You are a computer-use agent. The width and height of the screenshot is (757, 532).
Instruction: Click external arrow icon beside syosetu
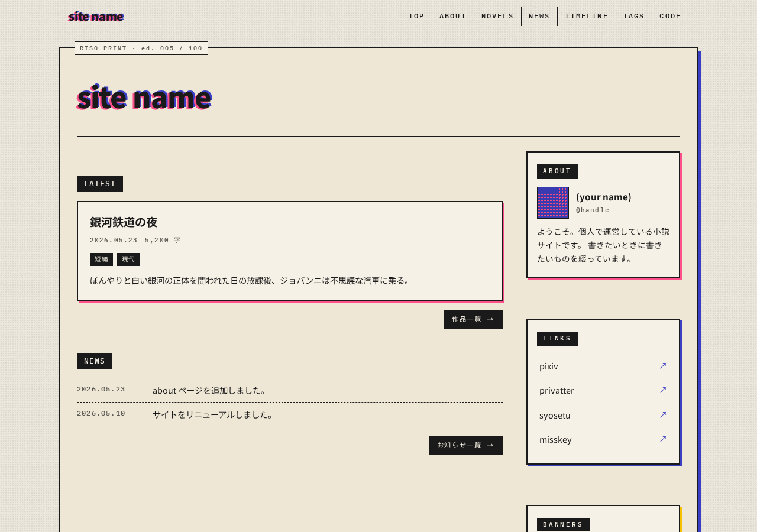point(663,414)
